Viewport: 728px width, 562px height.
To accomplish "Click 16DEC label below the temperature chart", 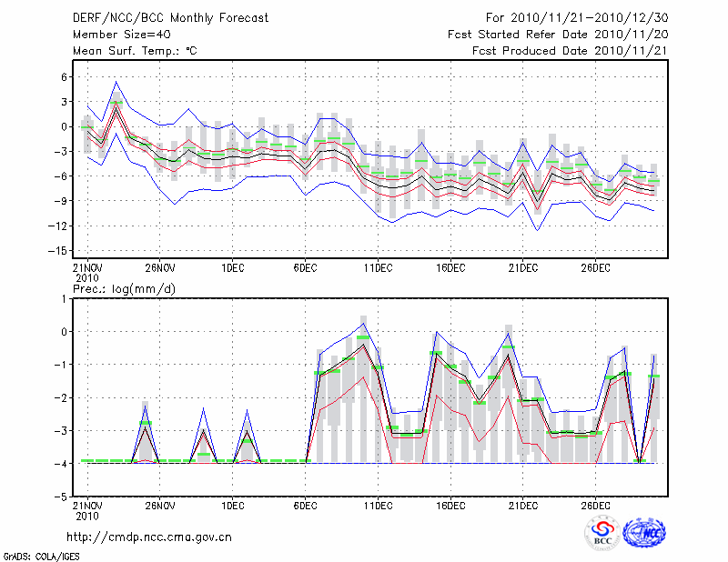I will pos(450,267).
